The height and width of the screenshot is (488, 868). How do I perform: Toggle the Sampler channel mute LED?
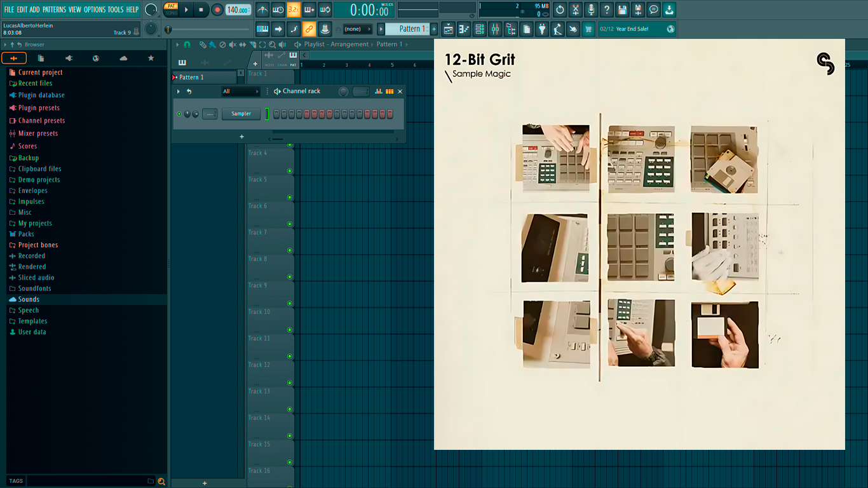[x=179, y=114]
